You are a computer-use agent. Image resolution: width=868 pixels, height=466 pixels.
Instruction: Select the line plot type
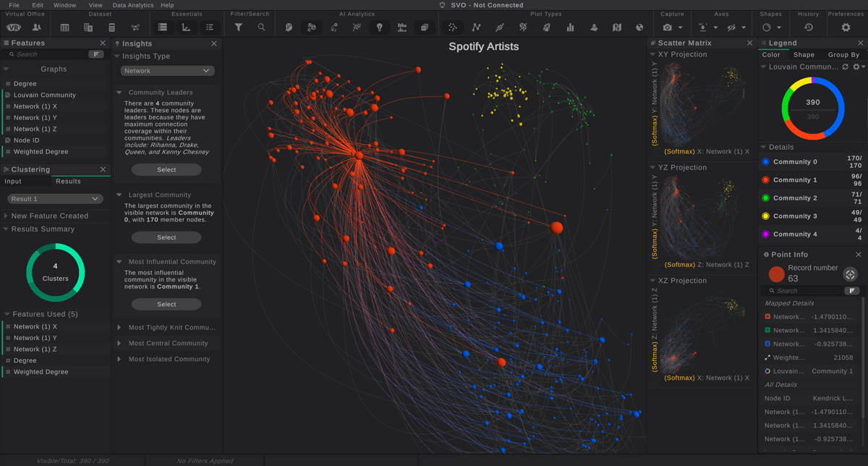(x=476, y=27)
